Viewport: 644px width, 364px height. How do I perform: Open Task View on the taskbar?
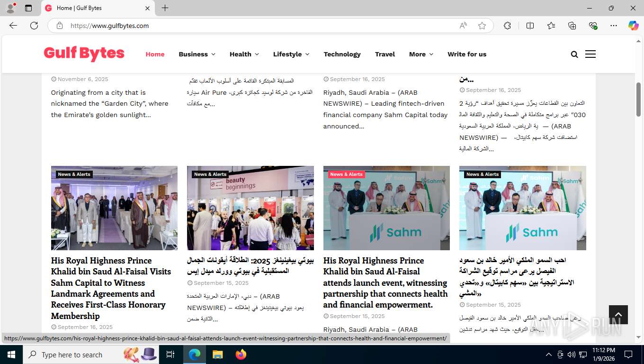point(170,355)
